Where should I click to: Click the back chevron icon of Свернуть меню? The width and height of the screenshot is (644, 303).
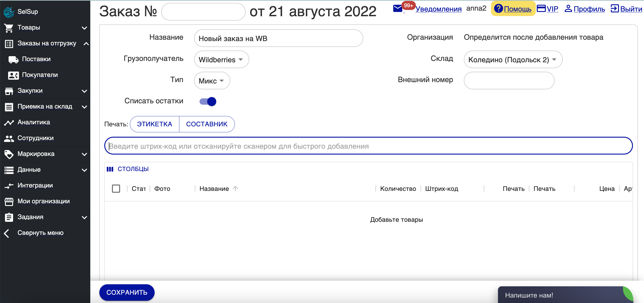pos(7,233)
